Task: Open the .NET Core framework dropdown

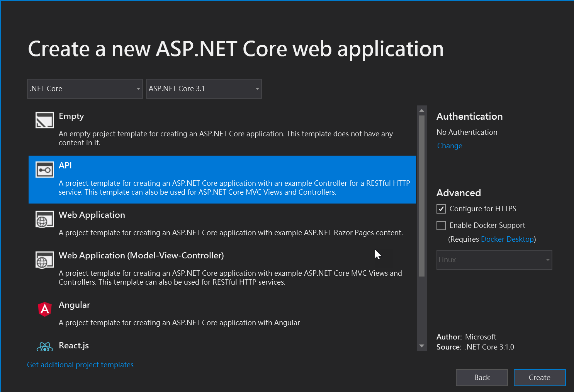Action: 85,88
